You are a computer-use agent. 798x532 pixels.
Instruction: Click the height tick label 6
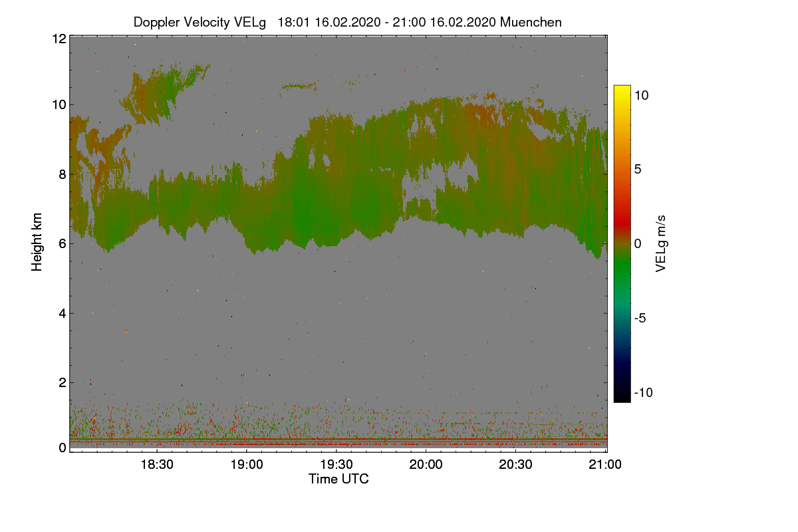pos(63,243)
